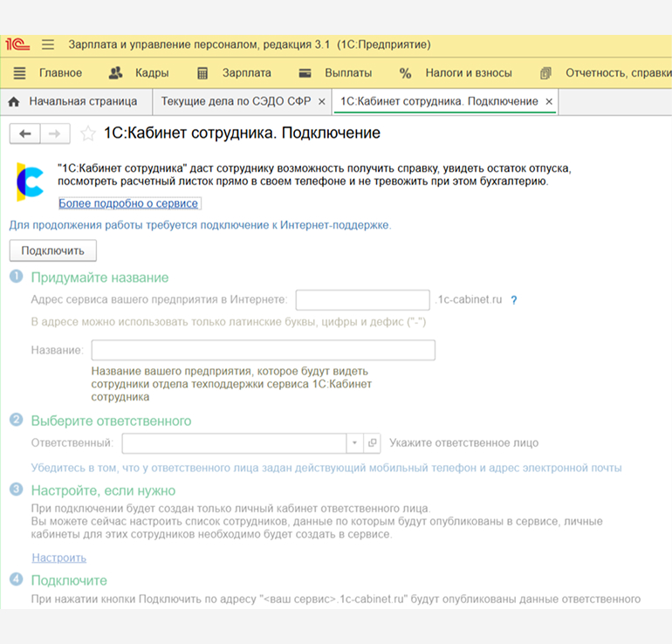
Task: Click the Кадры people icon
Action: pos(116,72)
